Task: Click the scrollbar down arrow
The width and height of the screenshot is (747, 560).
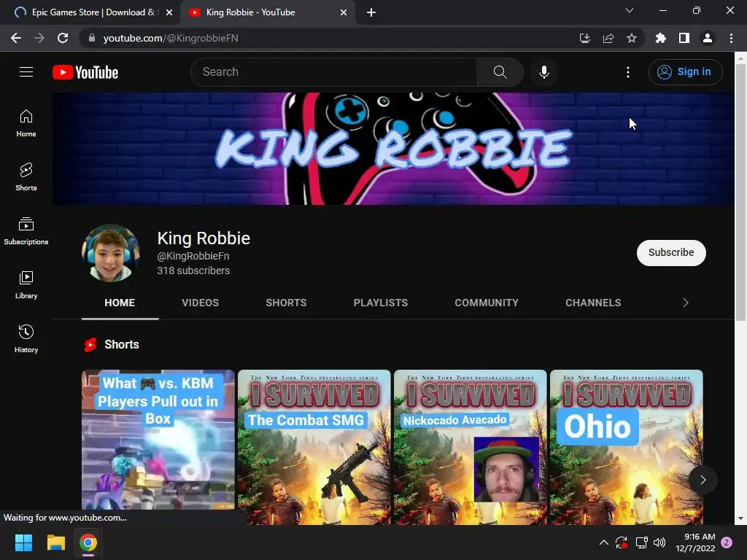Action: click(x=740, y=518)
